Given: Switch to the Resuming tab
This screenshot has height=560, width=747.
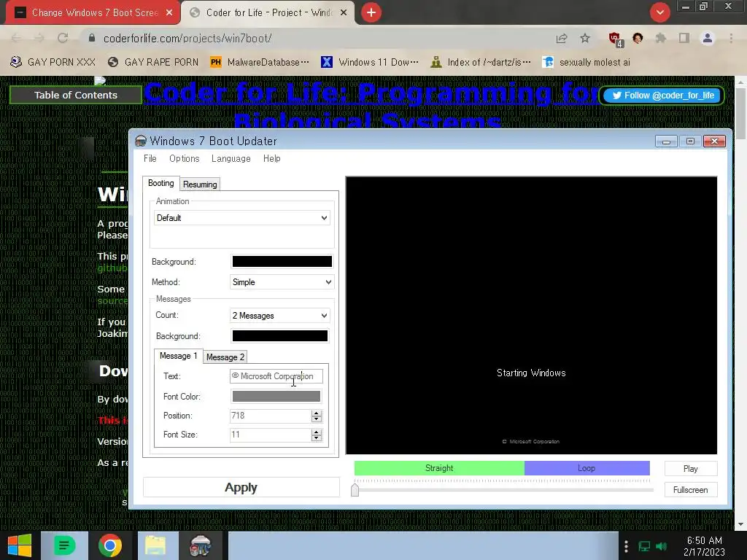Looking at the screenshot, I should [200, 184].
